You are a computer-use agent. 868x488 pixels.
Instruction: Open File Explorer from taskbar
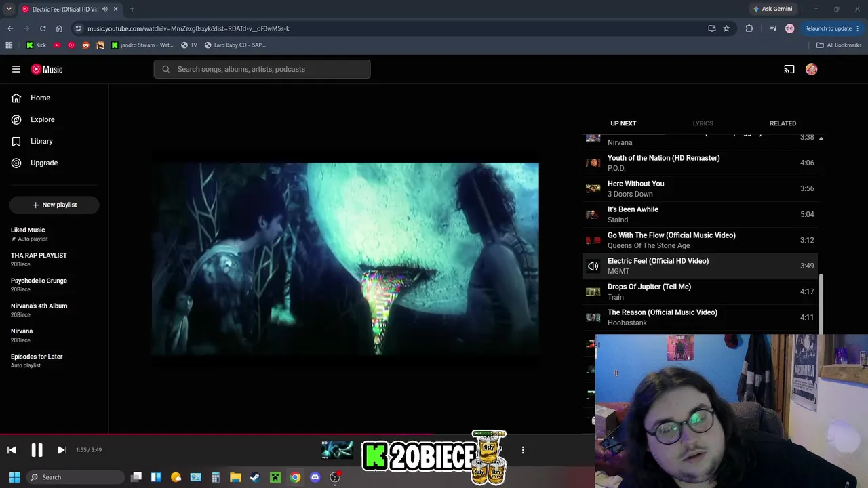click(235, 477)
